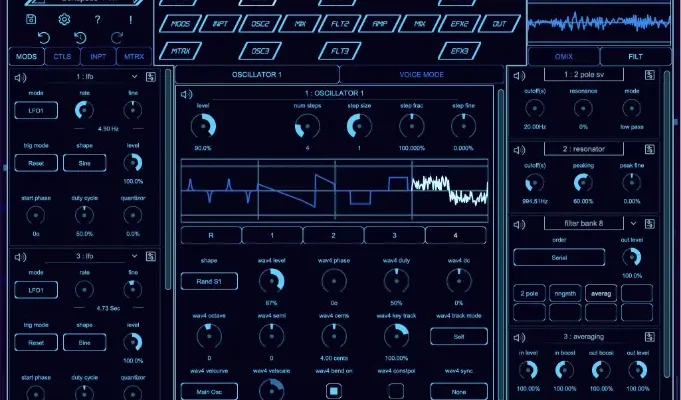Click preset icon beside 1 : lfo header
The height and width of the screenshot is (400, 681).
pos(150,76)
